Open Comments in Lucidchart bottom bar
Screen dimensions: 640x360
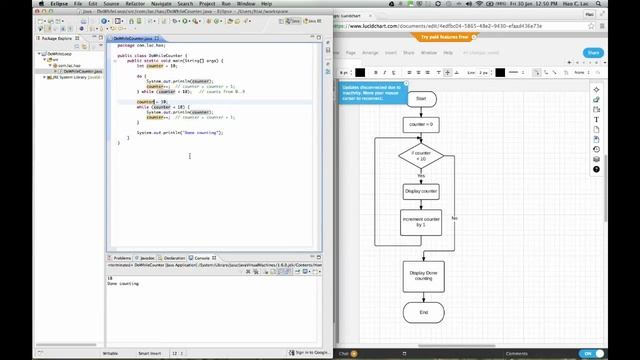pos(516,353)
